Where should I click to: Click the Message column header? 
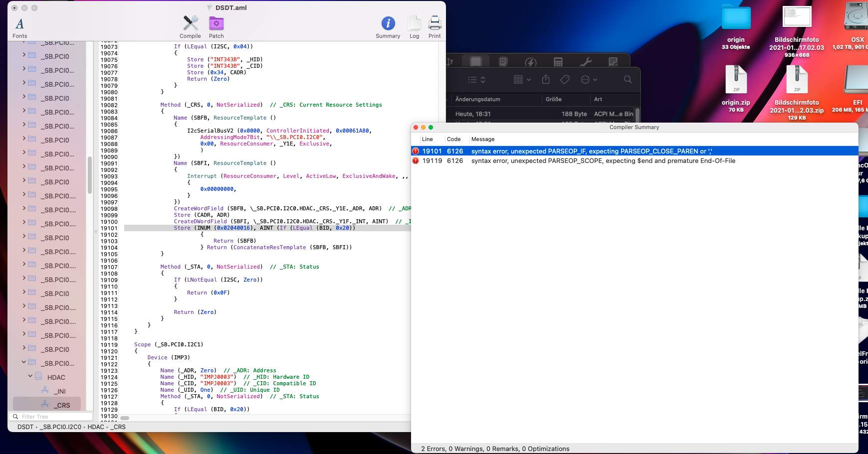point(483,140)
